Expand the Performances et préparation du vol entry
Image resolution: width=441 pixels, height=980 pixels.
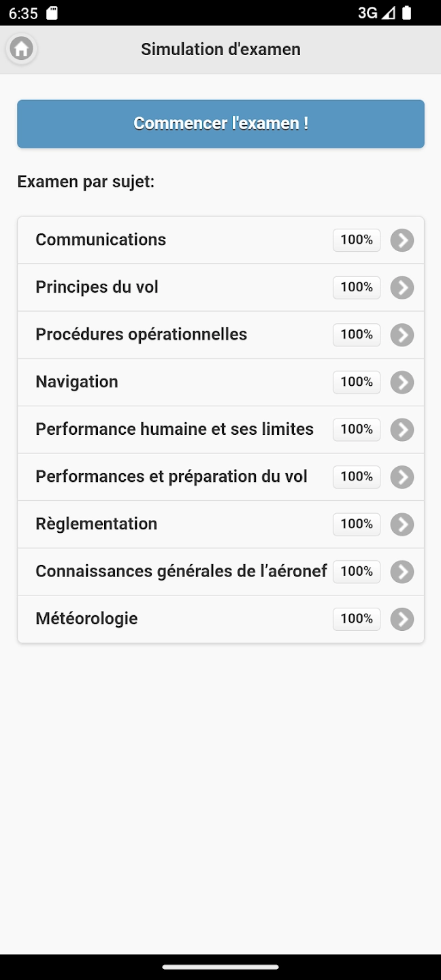pos(402,476)
